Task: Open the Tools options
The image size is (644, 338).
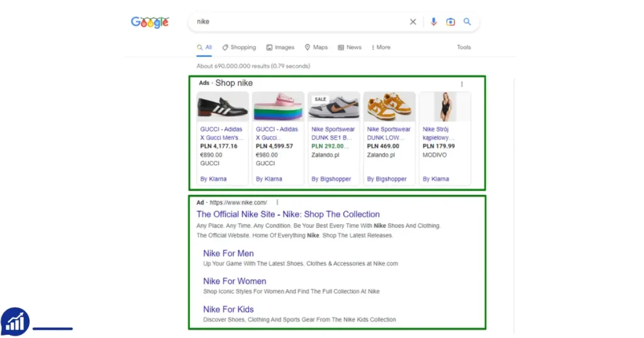Action: 464,48
